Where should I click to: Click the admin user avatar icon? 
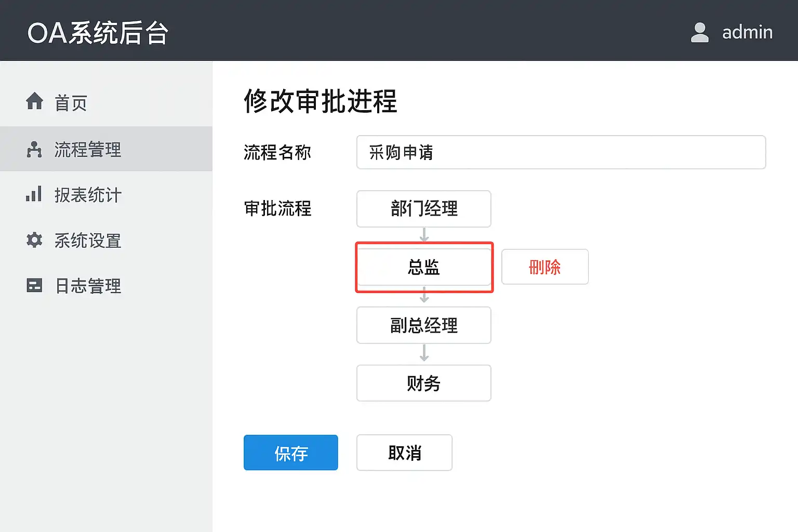pyautogui.click(x=699, y=32)
